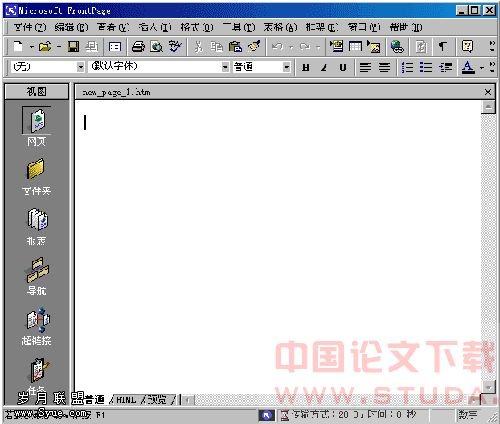Switch to the 超链接 Hyperlinks view
Viewport: 500px width, 424px height.
click(x=36, y=326)
